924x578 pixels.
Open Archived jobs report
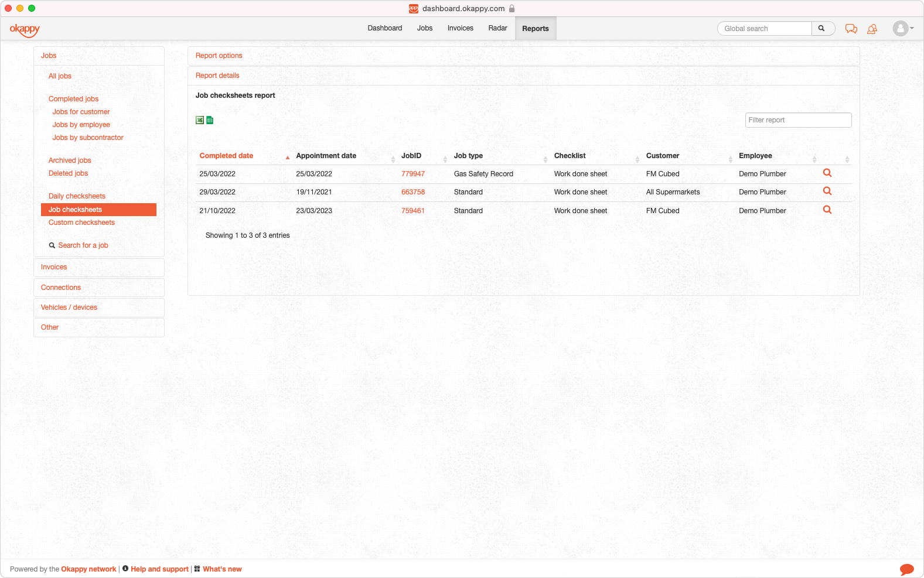[70, 160]
